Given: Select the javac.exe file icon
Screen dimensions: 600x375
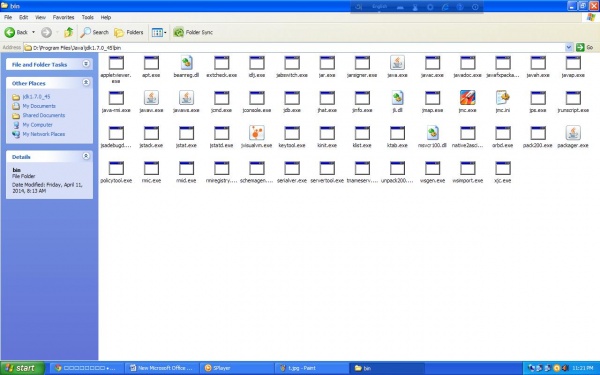Looking at the screenshot, I should pyautogui.click(x=432, y=63).
